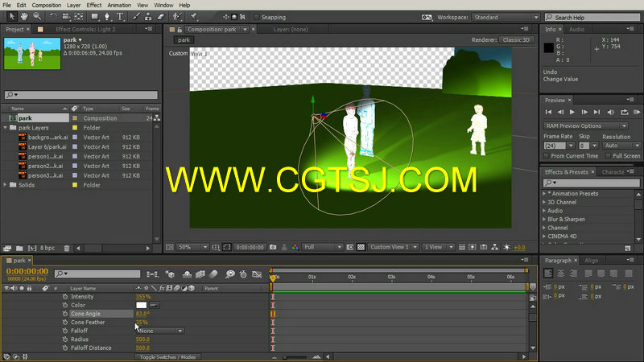Screen dimensions: 644x362
Task: Switch to the Audio panel tab
Action: coord(576,29)
